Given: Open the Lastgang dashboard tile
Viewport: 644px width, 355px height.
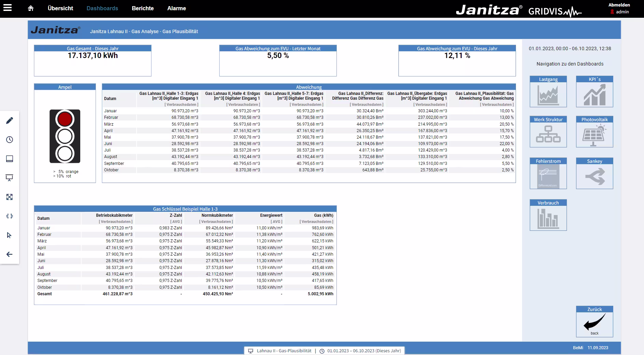Looking at the screenshot, I should click(x=548, y=91).
